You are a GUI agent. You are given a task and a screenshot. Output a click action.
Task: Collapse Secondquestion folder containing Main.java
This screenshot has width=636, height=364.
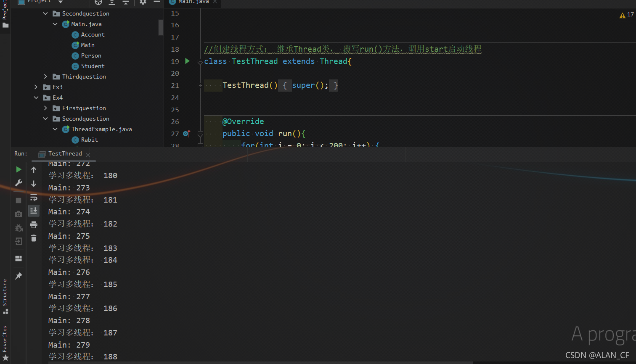[45, 13]
